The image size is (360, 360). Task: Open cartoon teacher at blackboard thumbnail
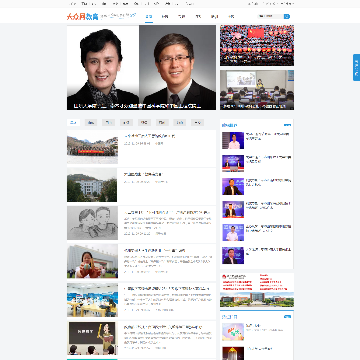(x=92, y=338)
